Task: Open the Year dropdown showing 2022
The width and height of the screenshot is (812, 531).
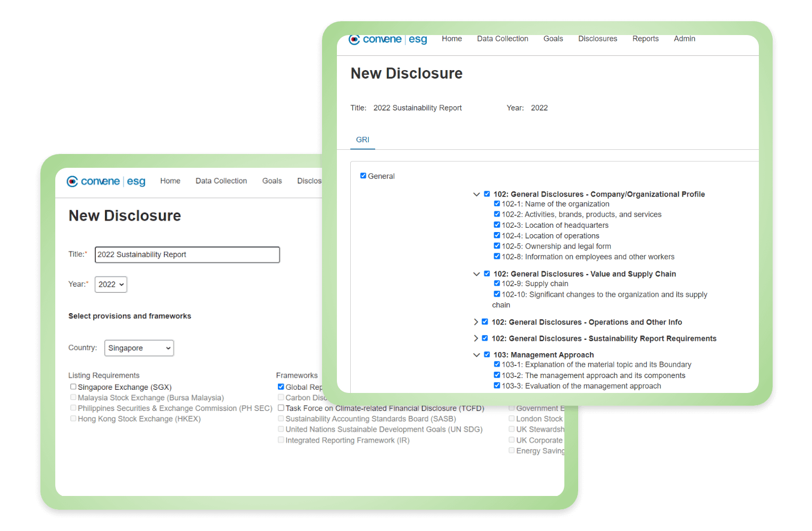Action: (111, 285)
